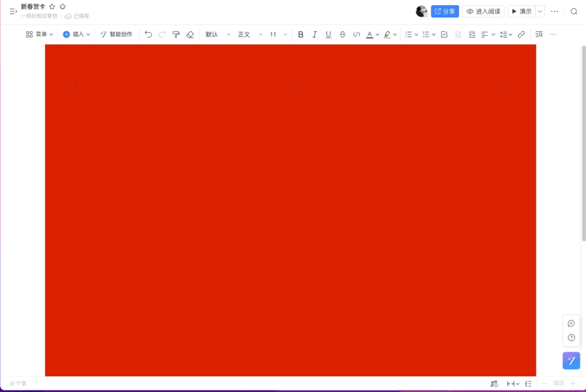
Task: Open the 默认 font dropdown
Action: tap(218, 35)
